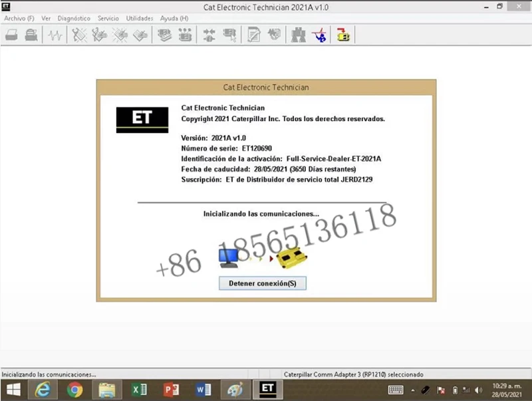Click the Action Center flag tray icon
Image resolution: width=532 pixels, height=401 pixels.
441,390
